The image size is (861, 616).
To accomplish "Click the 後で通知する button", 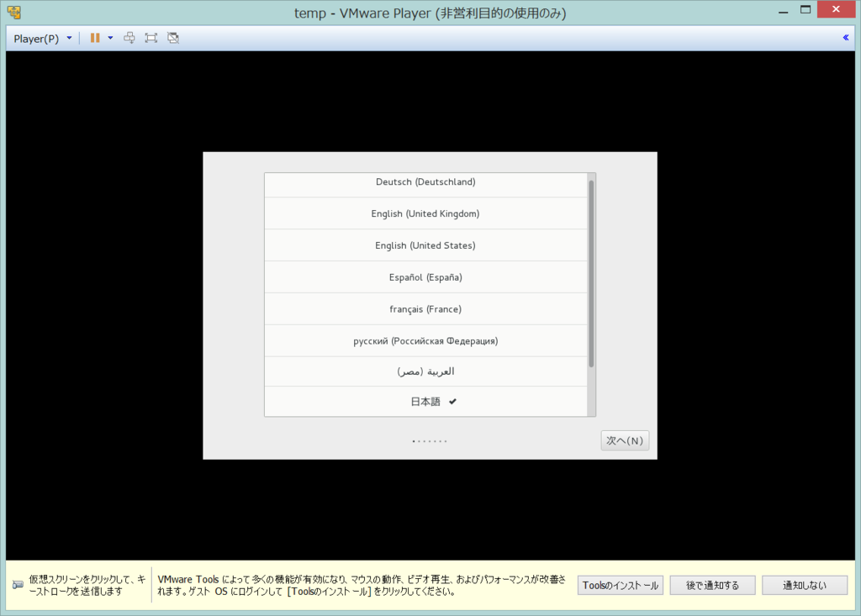I will [713, 585].
